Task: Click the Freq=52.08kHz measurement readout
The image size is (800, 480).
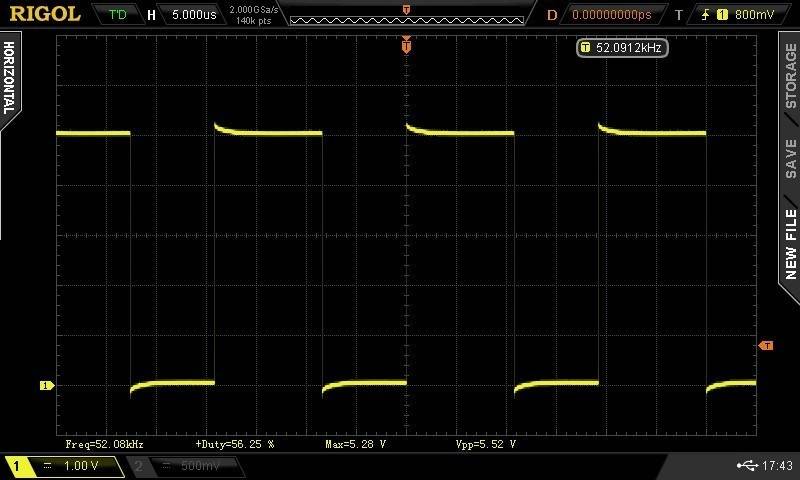Action: 105,443
